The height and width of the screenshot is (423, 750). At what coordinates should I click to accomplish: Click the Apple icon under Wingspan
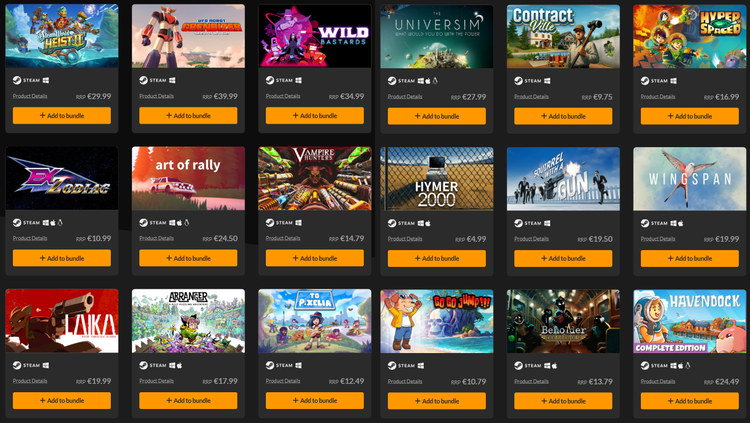click(681, 223)
